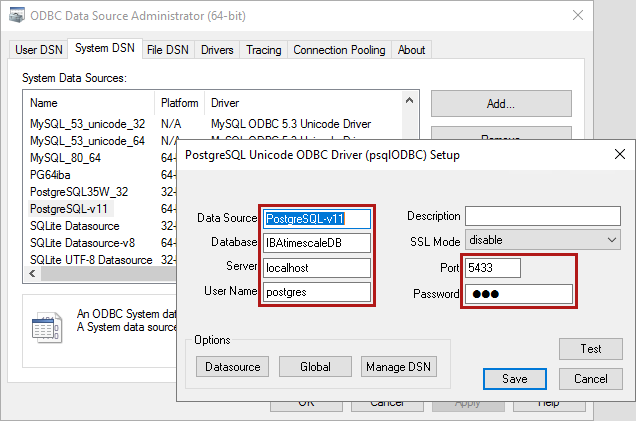Expand the SSL Mode dropdown
Image resolution: width=636 pixels, height=421 pixels.
pyautogui.click(x=543, y=240)
